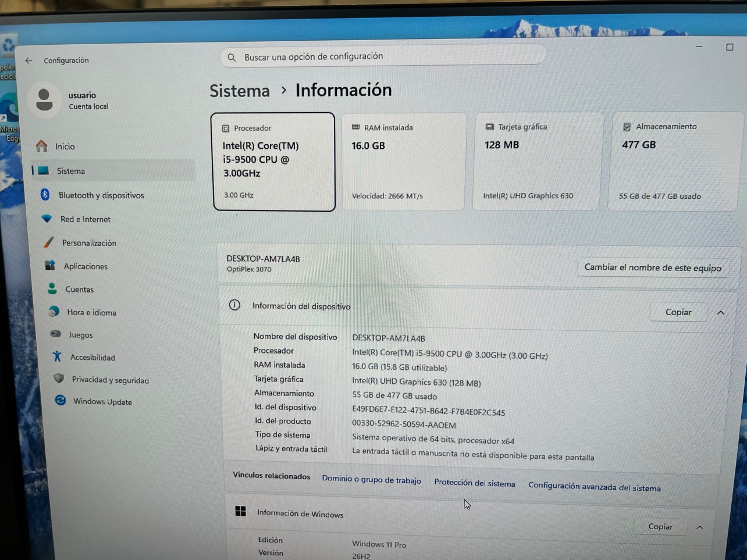Viewport: 747px width, 560px height.
Task: Click the Windows Update sync icon
Action: tap(61, 401)
